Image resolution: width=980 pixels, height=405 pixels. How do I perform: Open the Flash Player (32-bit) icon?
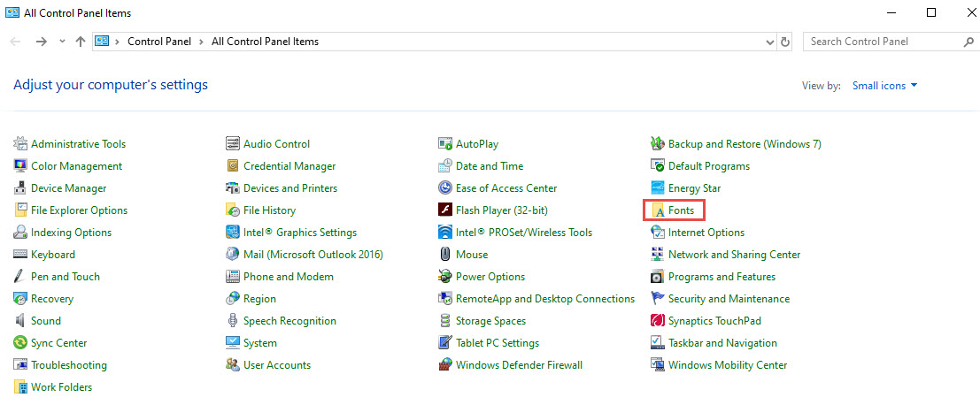pos(445,210)
